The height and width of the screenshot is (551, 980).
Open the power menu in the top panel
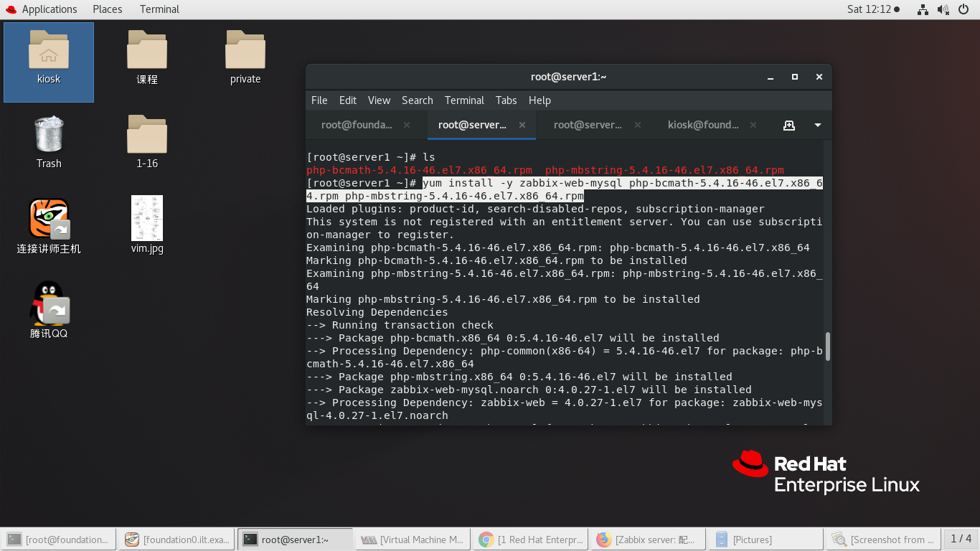[962, 9]
